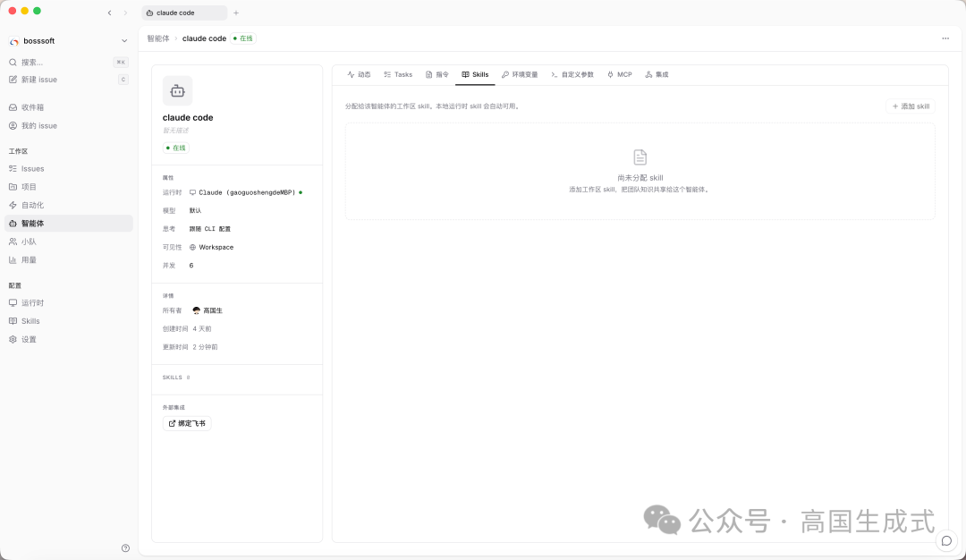Click the 暂无描述 description placeholder

(175, 131)
